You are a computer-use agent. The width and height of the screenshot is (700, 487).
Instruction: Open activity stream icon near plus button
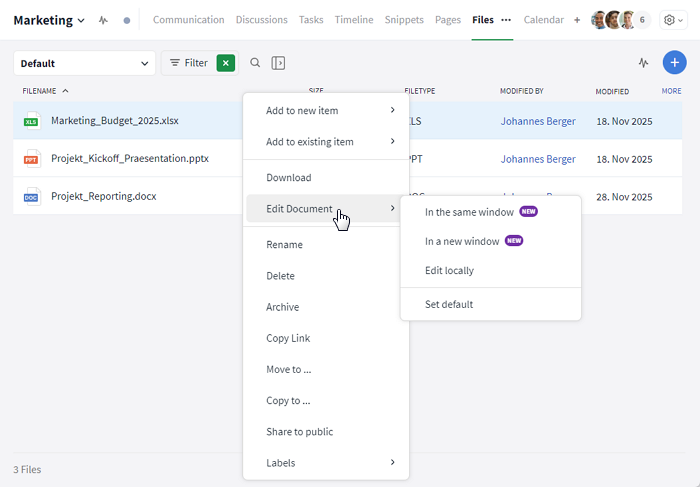pyautogui.click(x=643, y=63)
